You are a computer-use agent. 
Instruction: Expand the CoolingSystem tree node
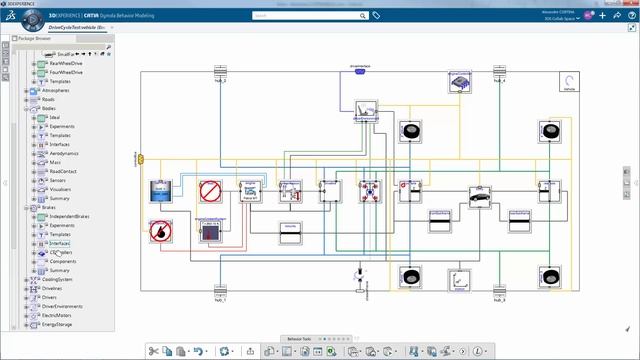pos(27,280)
